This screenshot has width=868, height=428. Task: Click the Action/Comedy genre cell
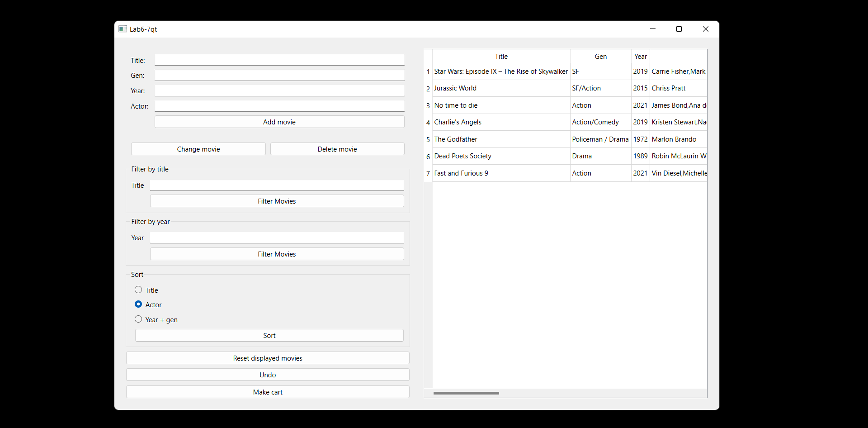click(x=601, y=122)
